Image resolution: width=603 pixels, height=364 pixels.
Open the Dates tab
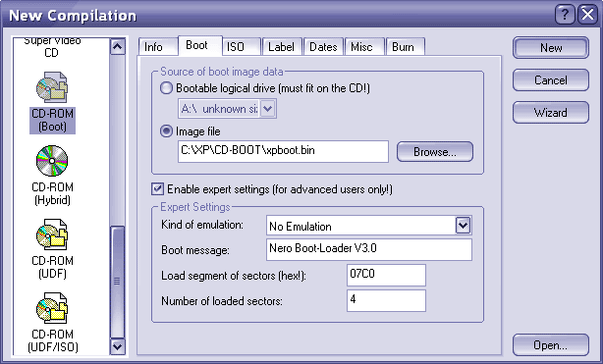coord(323,47)
